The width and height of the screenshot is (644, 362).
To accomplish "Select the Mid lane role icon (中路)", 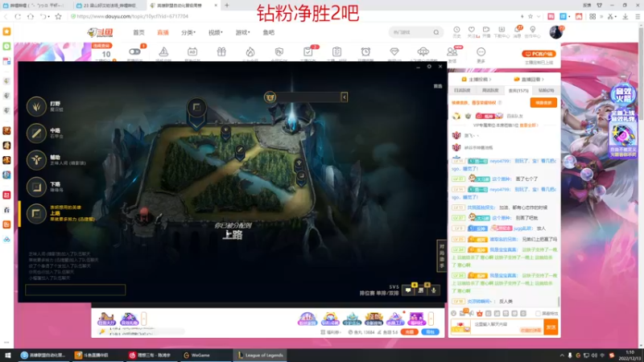I will [36, 133].
